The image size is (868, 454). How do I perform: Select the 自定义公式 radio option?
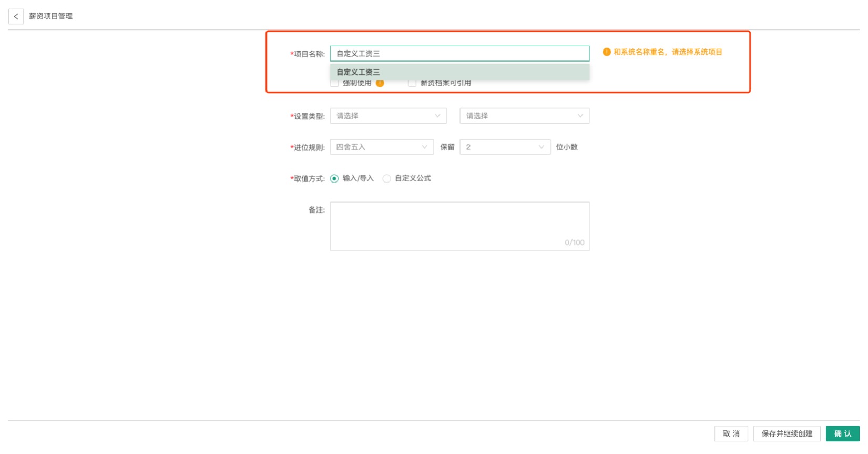click(387, 178)
